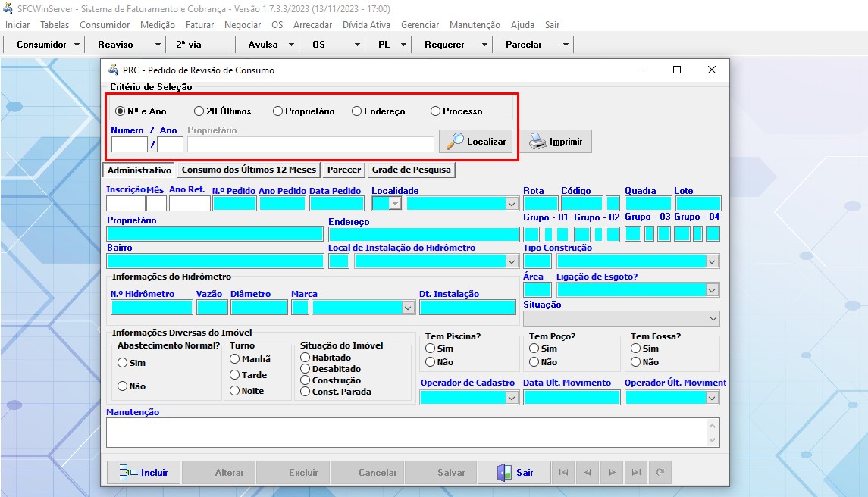Click the Incluir button

point(143,472)
